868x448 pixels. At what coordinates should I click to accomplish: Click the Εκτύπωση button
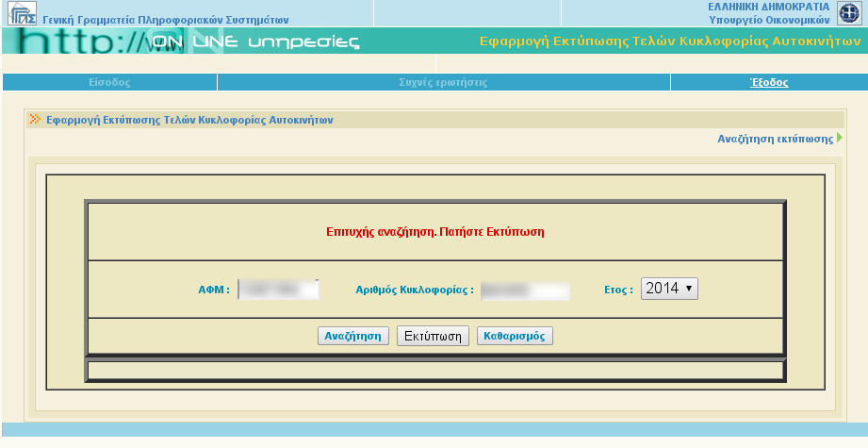point(433,336)
